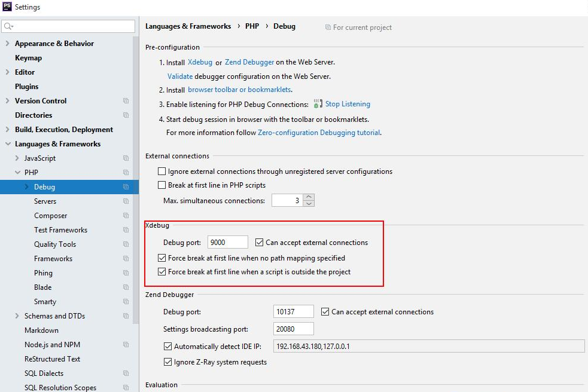588x392 pixels.
Task: Click the PhpStorm logo in the title bar
Action: (x=7, y=7)
